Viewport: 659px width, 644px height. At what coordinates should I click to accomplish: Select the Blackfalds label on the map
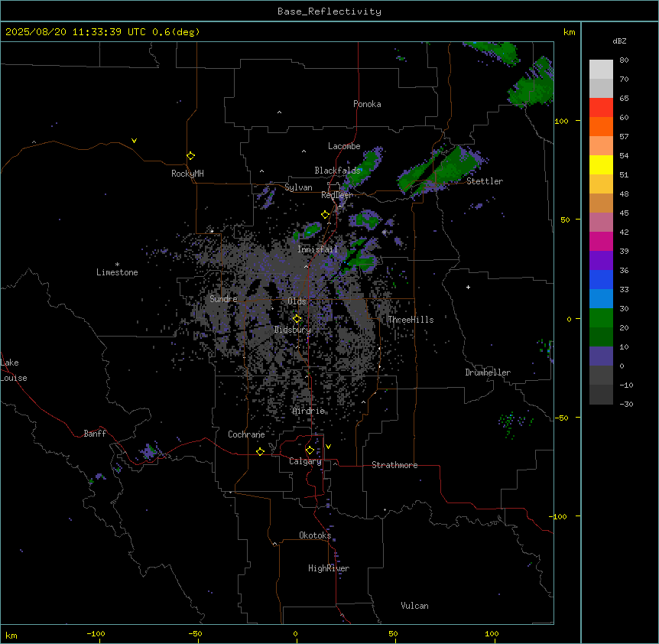click(337, 171)
